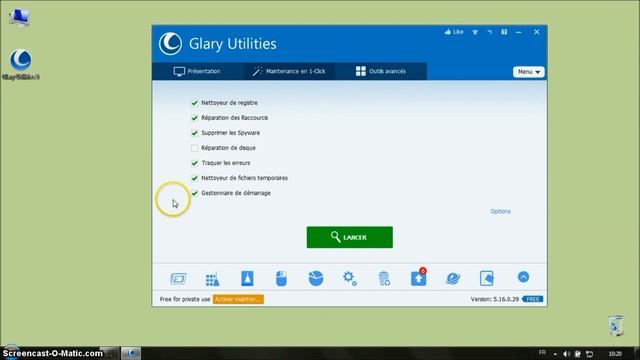Open the file restore document icon

click(x=487, y=278)
